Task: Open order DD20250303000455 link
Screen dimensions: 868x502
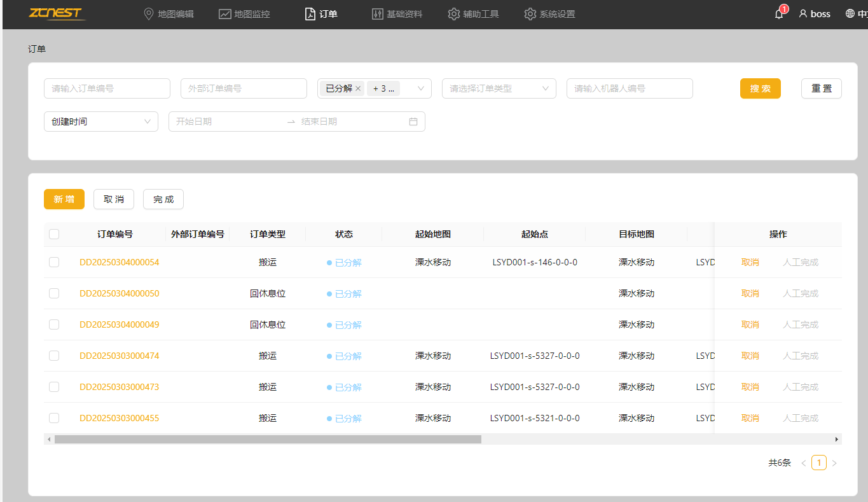Action: coord(119,418)
